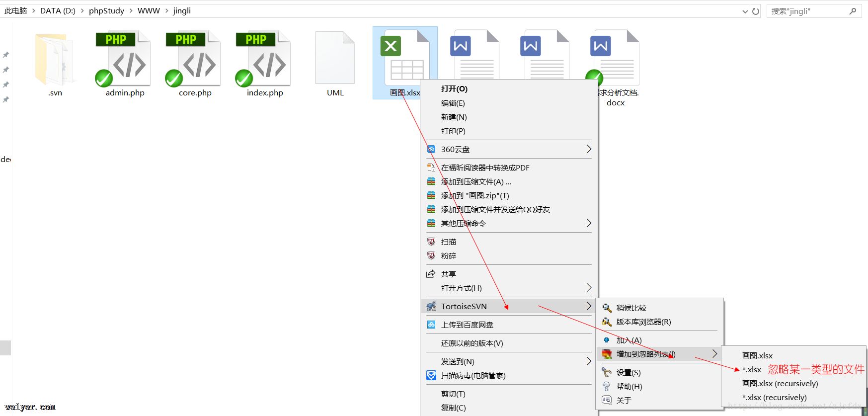The width and height of the screenshot is (868, 416).
Task: Select the first Word document icon
Action: point(474,55)
